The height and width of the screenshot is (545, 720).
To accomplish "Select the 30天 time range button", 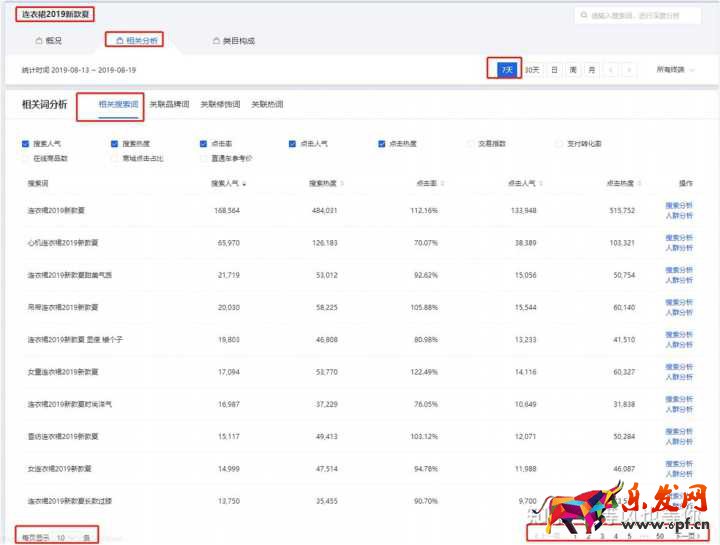I will coord(532,70).
